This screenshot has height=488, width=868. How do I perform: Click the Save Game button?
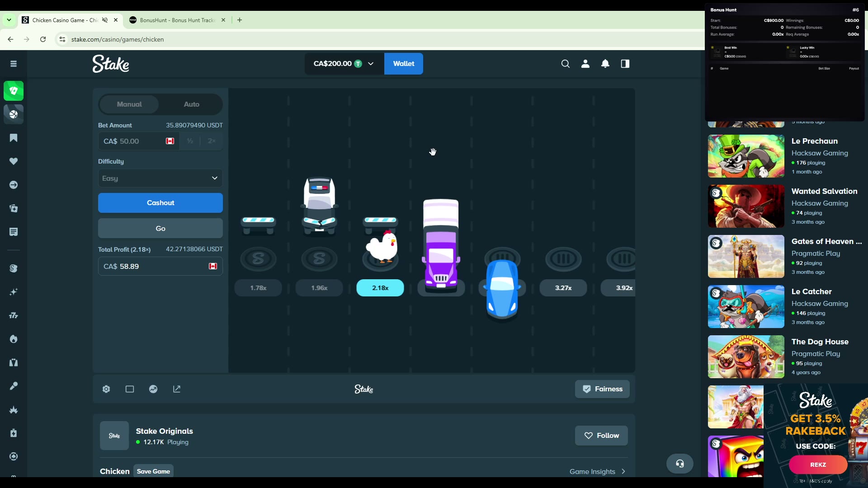pyautogui.click(x=153, y=471)
